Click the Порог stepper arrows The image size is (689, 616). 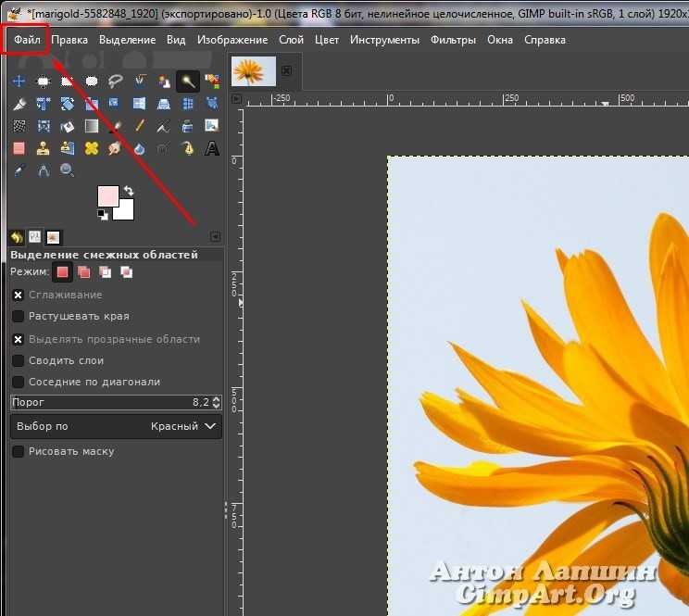(216, 402)
